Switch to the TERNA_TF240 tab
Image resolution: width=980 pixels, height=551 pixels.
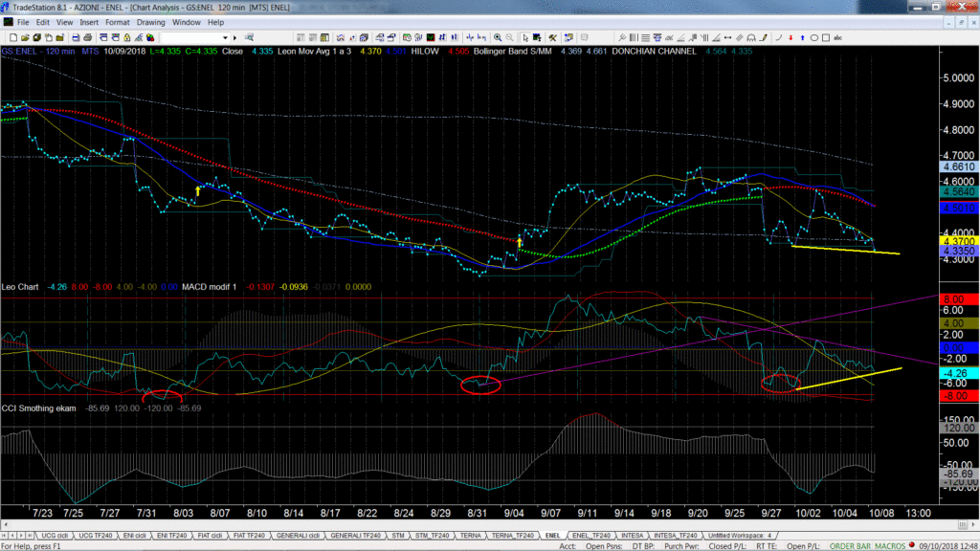click(x=513, y=536)
